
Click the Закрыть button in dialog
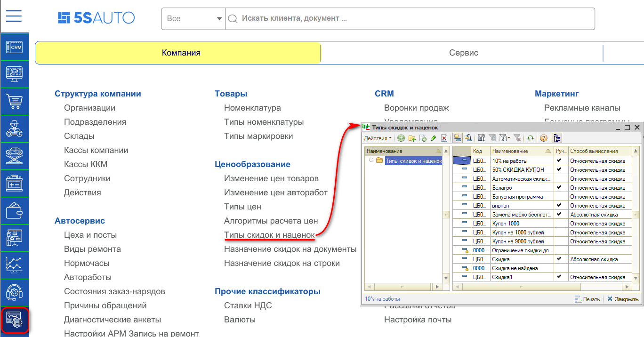(622, 299)
